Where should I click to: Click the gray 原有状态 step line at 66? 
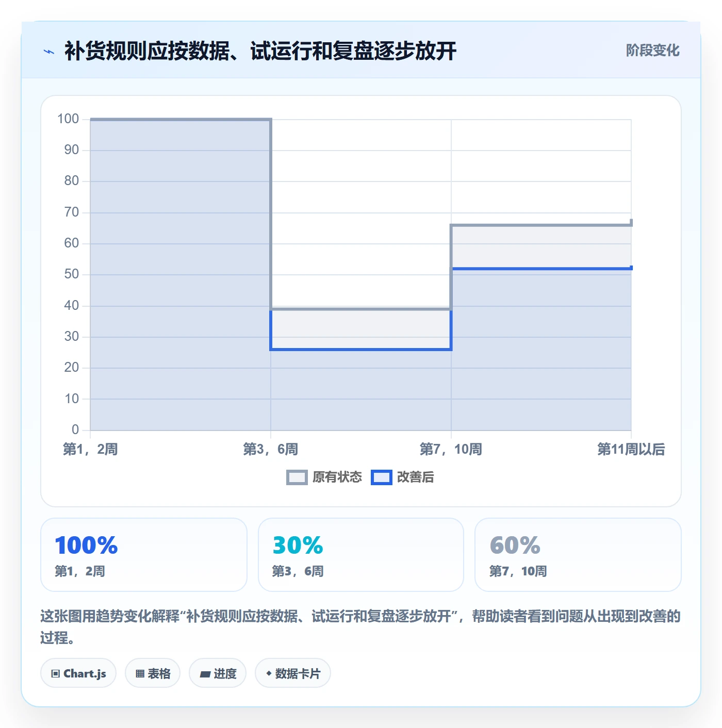click(x=541, y=225)
